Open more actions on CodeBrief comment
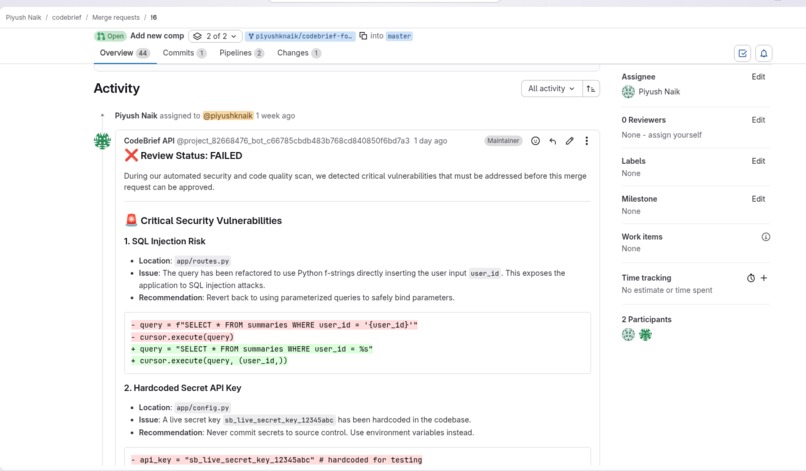The height and width of the screenshot is (471, 806). coord(587,141)
